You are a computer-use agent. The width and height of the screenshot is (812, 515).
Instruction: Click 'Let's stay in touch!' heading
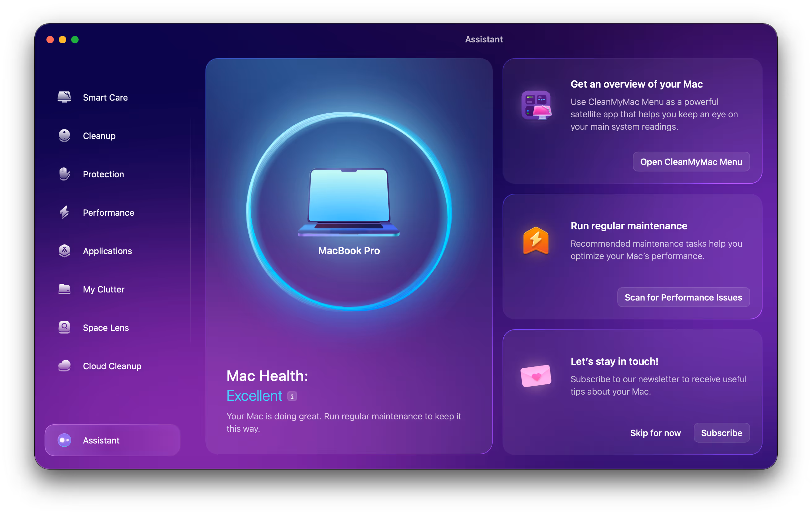click(x=614, y=361)
